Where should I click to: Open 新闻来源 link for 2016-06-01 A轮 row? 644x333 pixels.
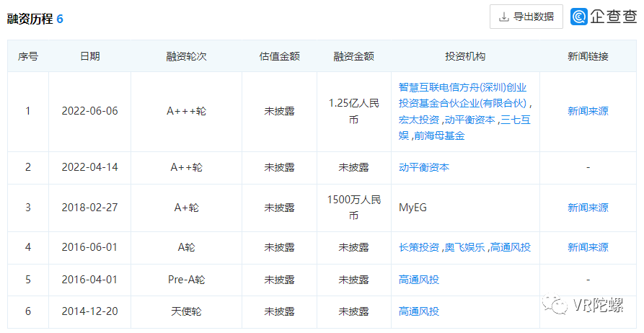click(588, 247)
